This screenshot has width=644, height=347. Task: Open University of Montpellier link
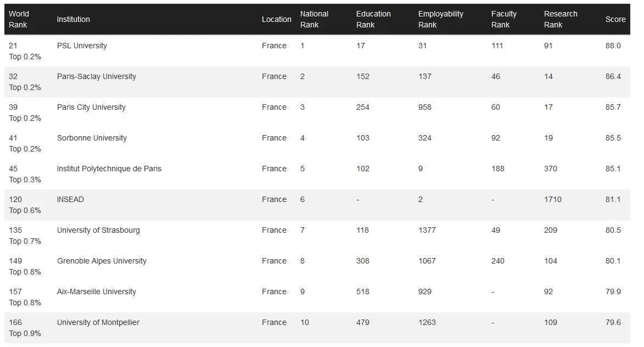[x=98, y=322]
